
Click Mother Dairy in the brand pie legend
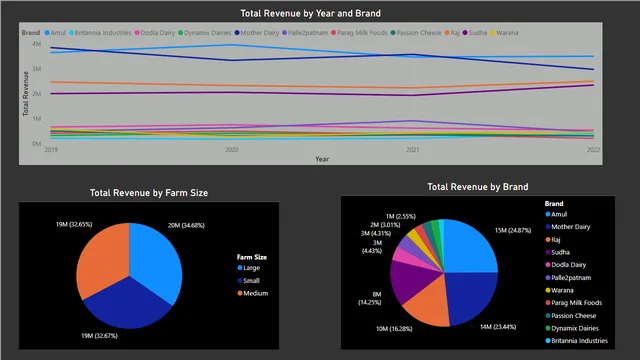(x=567, y=227)
